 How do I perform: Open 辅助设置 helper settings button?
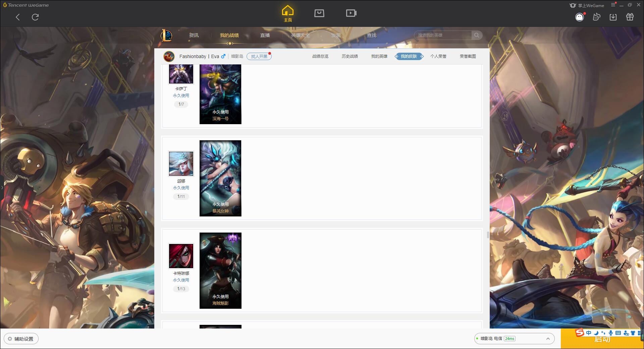click(21, 339)
